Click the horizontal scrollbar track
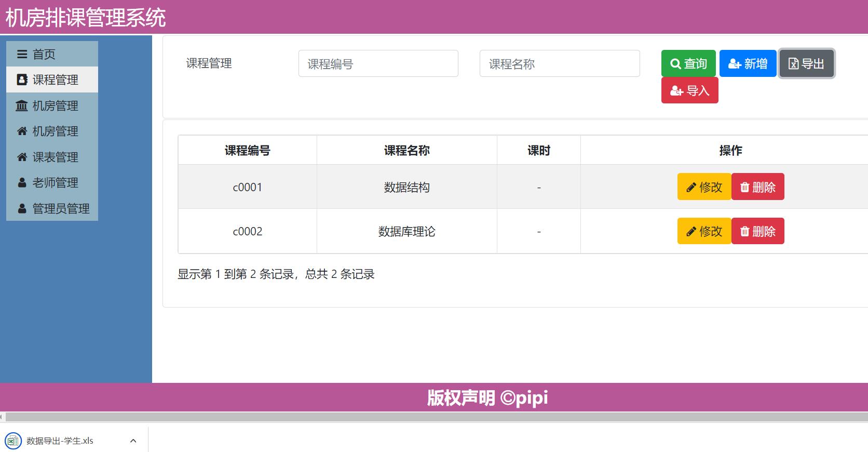Viewport: 868px width, 452px height. tap(436, 417)
